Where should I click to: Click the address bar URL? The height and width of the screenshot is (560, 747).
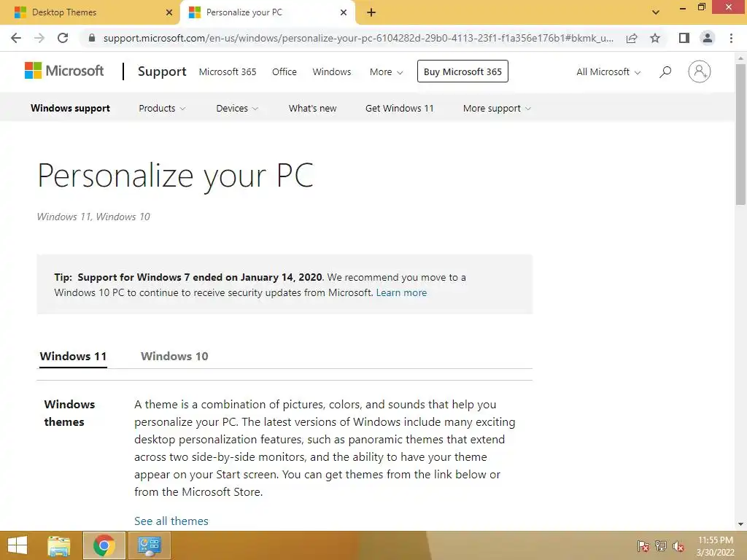(358, 38)
